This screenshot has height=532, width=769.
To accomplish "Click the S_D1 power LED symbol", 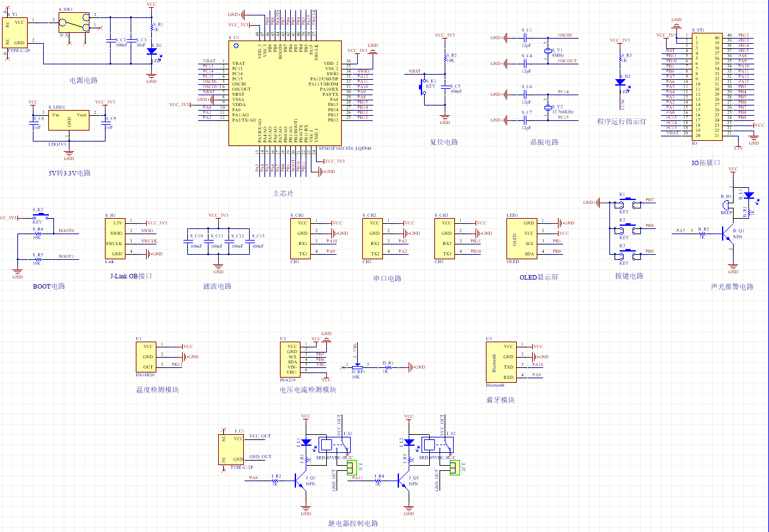I will pos(151,51).
